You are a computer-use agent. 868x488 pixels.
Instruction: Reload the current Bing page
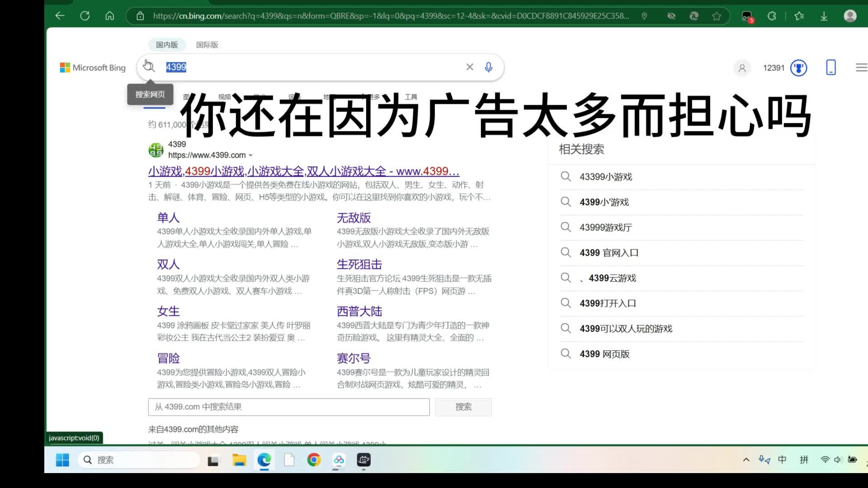tap(85, 16)
